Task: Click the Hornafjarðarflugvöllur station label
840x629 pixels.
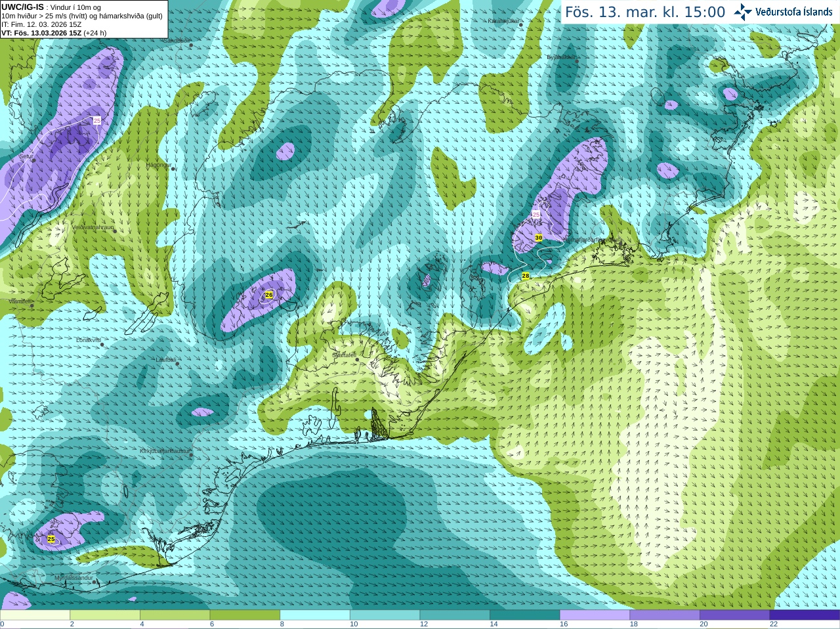Action: point(591,240)
